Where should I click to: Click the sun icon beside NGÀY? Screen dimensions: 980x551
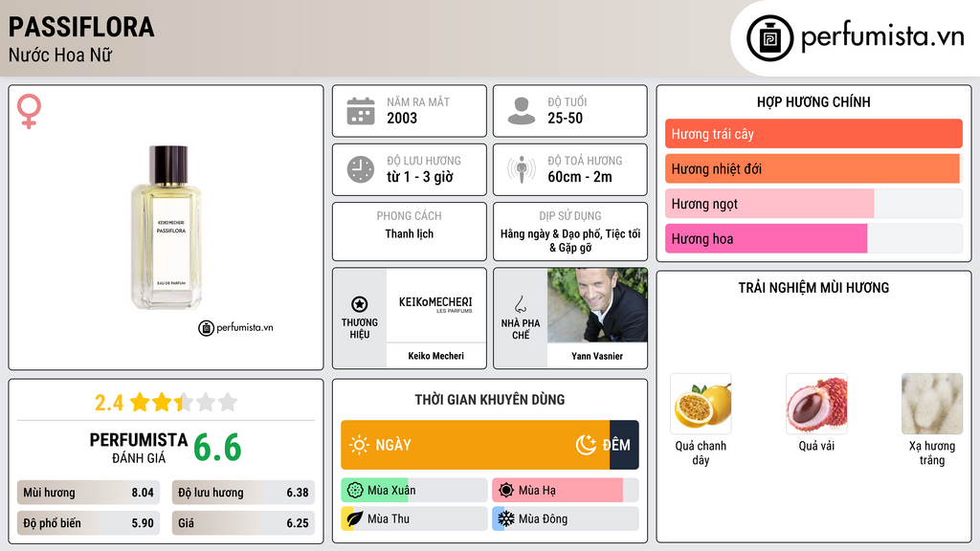pos(360,445)
